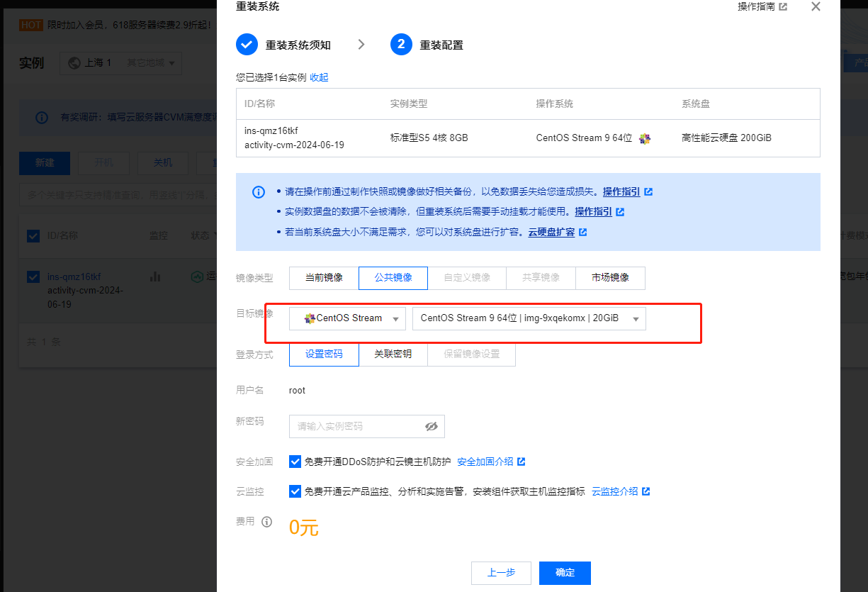
Task: Toggle the select-all checkbox in instance list header
Action: (33, 235)
